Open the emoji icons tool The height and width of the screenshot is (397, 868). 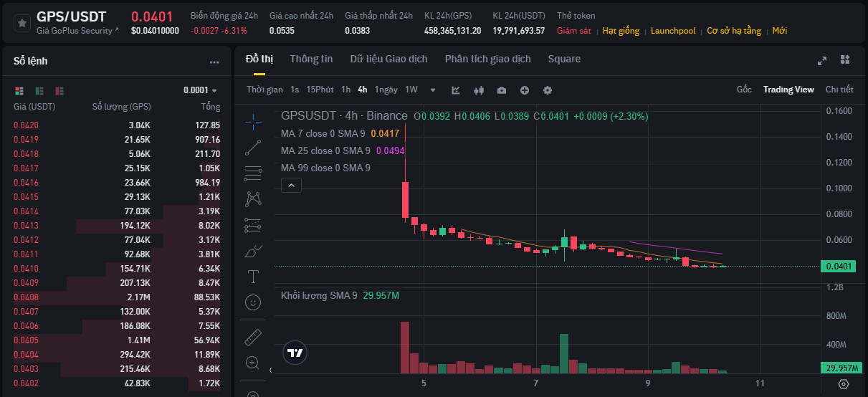(x=253, y=302)
